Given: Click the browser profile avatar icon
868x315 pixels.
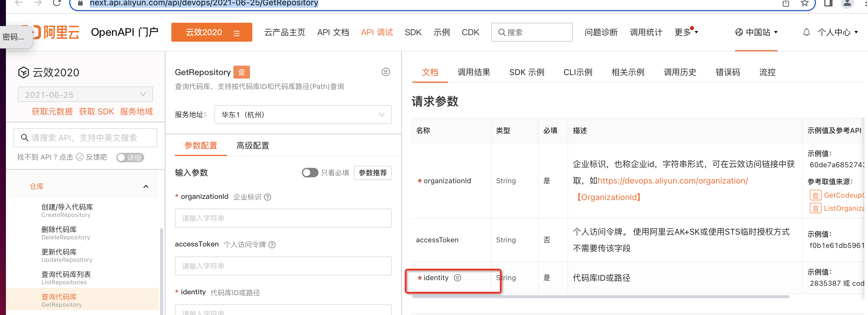Looking at the screenshot, I should coord(847,3).
